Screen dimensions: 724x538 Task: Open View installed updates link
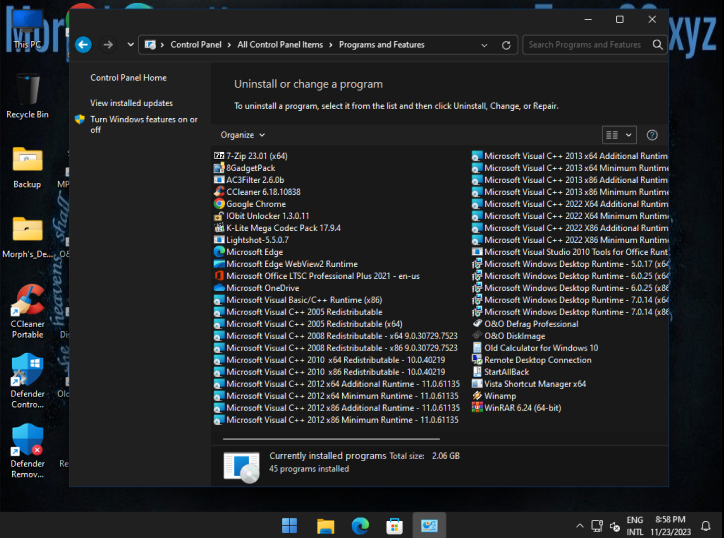coord(131,103)
